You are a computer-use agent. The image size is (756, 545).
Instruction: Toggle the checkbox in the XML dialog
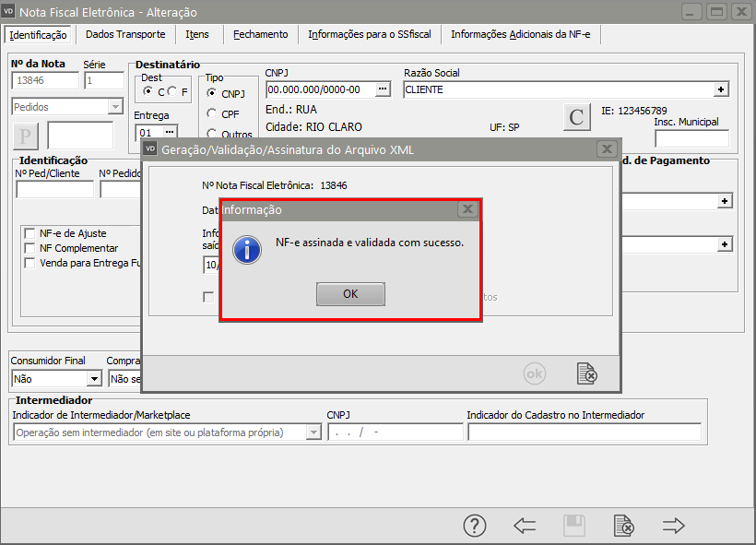tap(208, 297)
